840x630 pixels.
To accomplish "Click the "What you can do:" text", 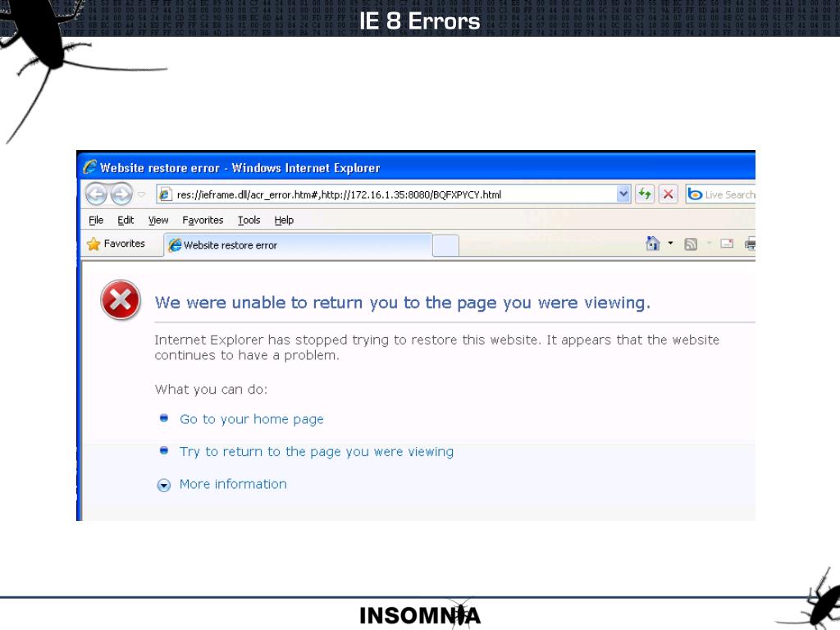I will pyautogui.click(x=211, y=390).
